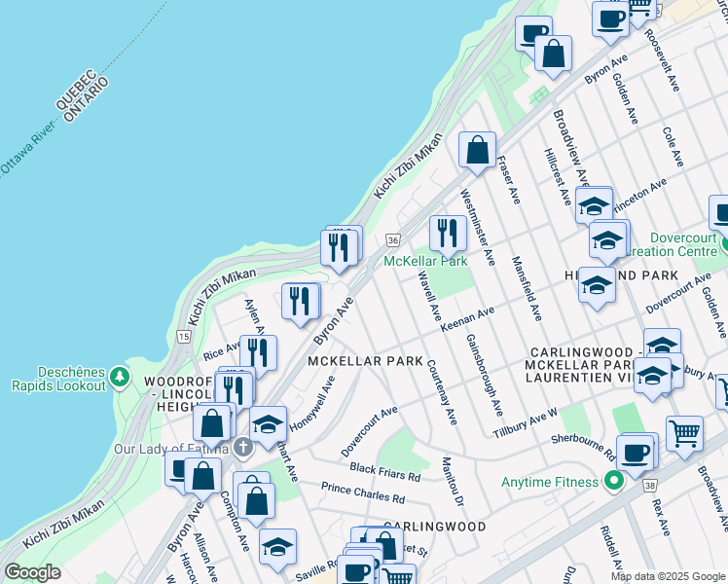Click the route 36 highway shield

(392, 239)
